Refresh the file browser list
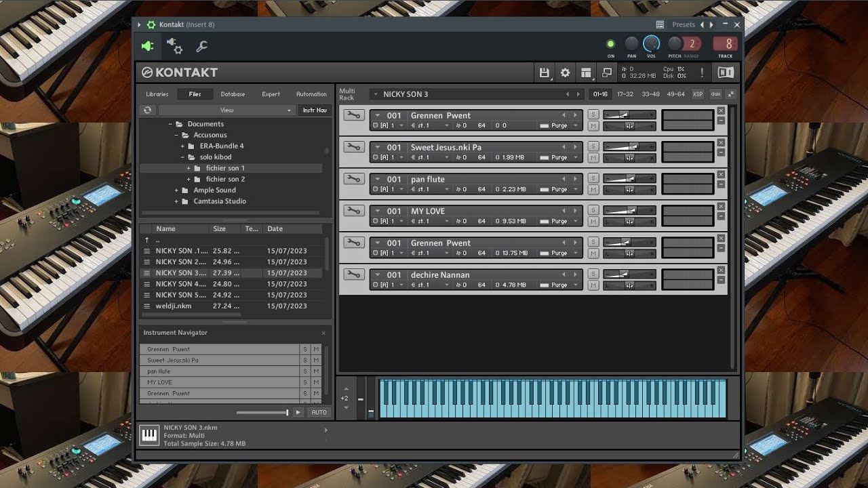This screenshot has width=868, height=488. click(x=147, y=110)
